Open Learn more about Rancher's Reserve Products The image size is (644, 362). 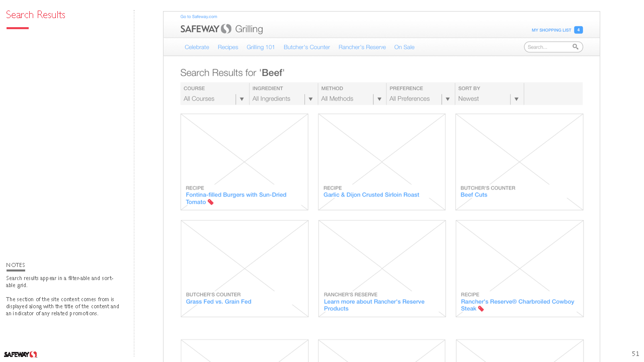pos(374,305)
